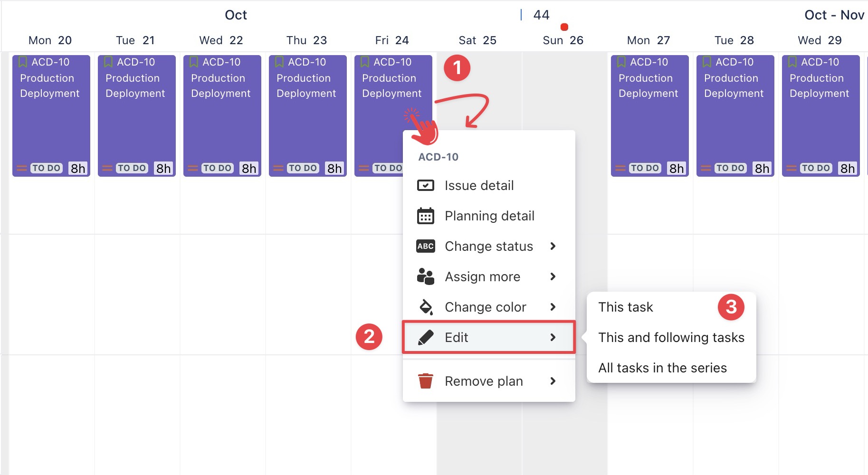Click the Issue detail card icon

tap(425, 185)
